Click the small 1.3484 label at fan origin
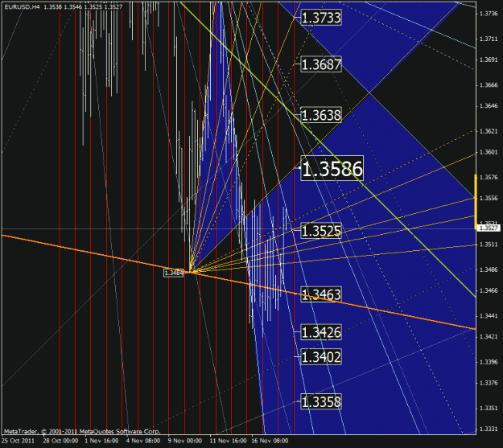503x448 pixels. (173, 273)
